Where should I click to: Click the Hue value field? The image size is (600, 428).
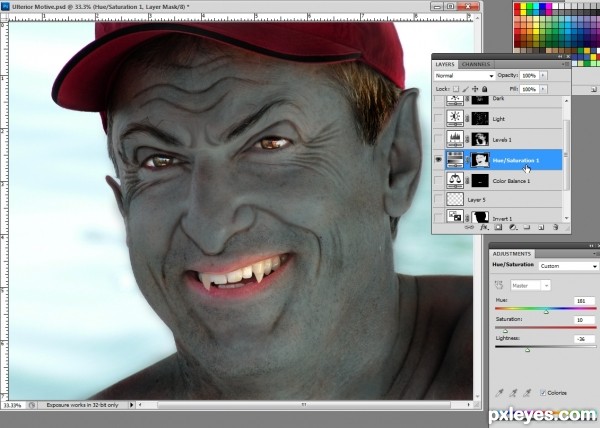click(x=584, y=301)
